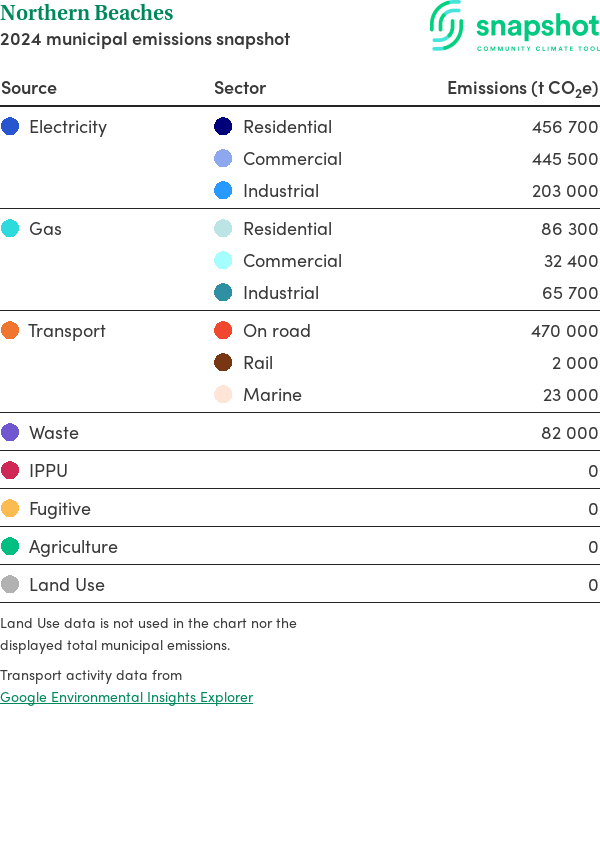This screenshot has width=600, height=850.
Task: Open Google Environmental Insights Explorer link
Action: coord(126,697)
